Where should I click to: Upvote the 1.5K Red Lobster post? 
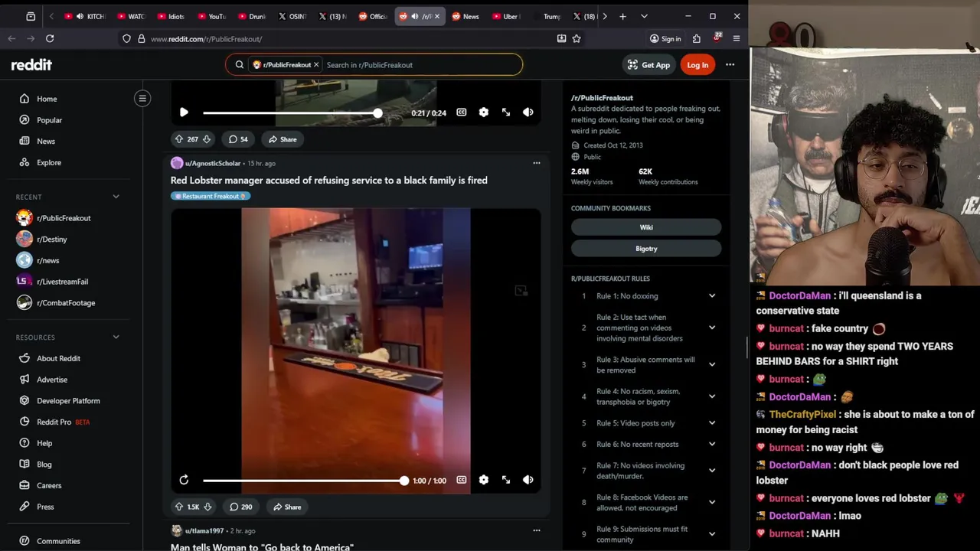[179, 507]
